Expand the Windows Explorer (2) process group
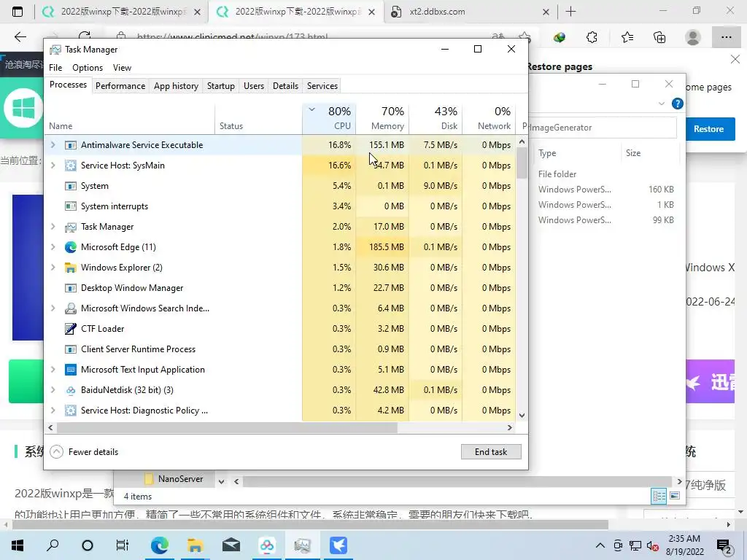The height and width of the screenshot is (560, 747). coord(53,268)
